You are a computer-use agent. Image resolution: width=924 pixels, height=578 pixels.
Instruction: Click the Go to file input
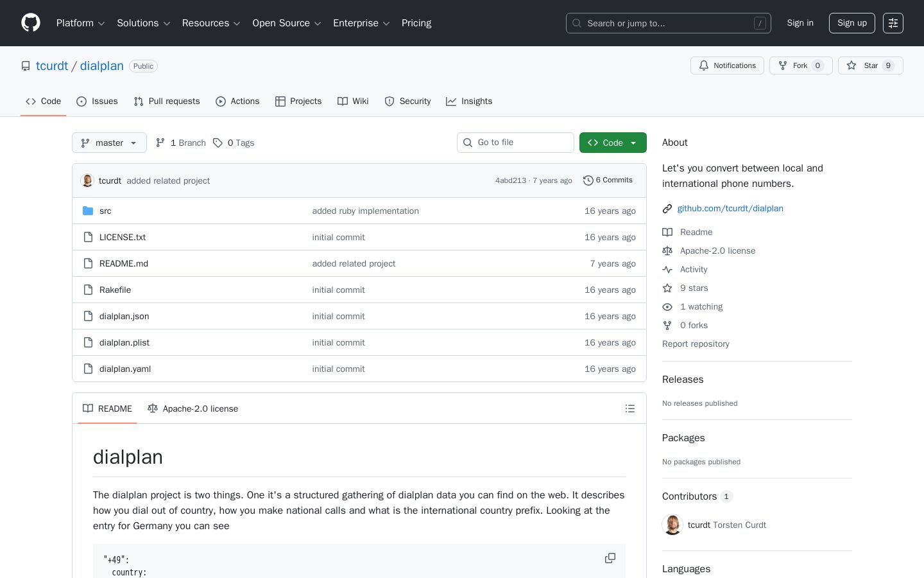[x=515, y=143]
